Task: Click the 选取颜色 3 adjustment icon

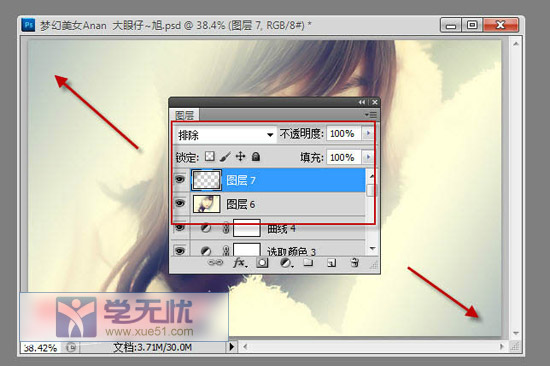Action: pyautogui.click(x=206, y=251)
